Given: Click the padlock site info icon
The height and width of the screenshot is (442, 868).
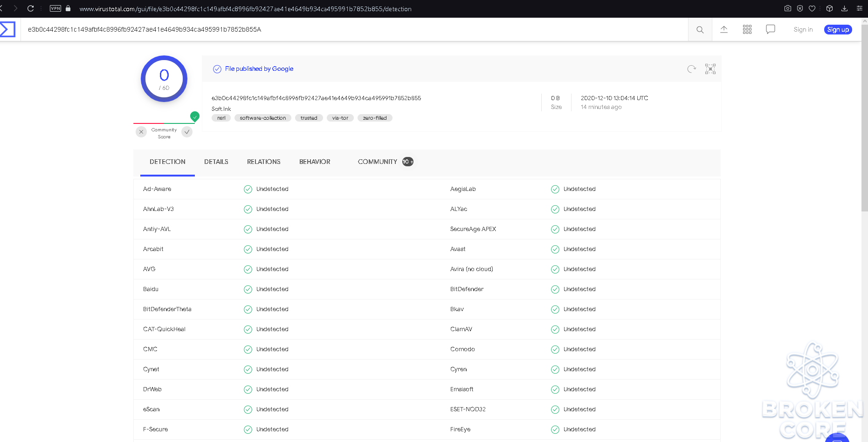Looking at the screenshot, I should [x=68, y=8].
